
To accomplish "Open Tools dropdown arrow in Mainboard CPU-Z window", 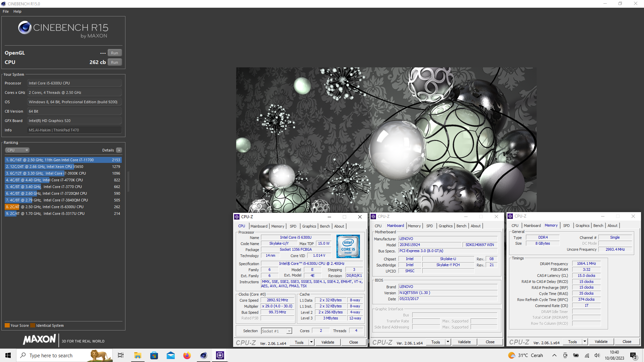I will click(x=448, y=342).
